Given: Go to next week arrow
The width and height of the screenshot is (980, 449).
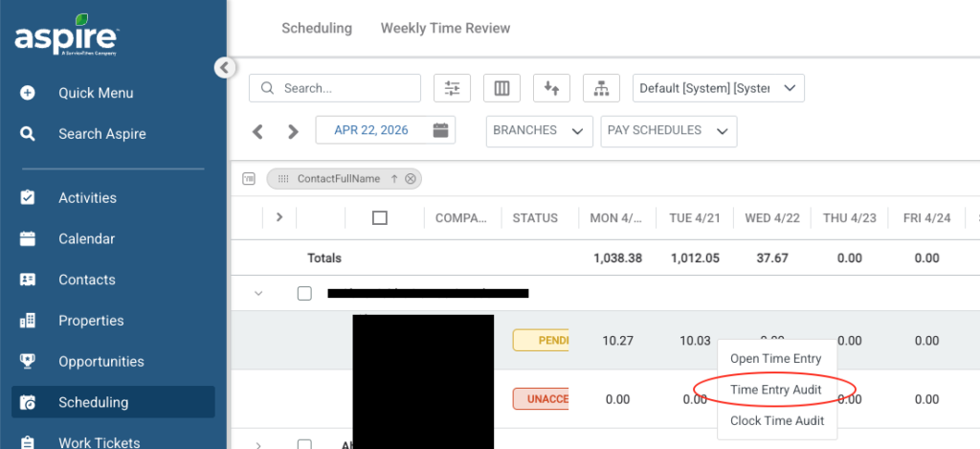Looking at the screenshot, I should click(x=293, y=131).
